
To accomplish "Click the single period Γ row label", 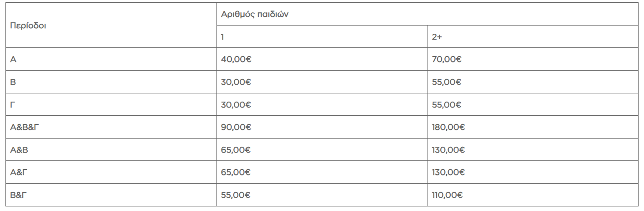I will point(13,105).
